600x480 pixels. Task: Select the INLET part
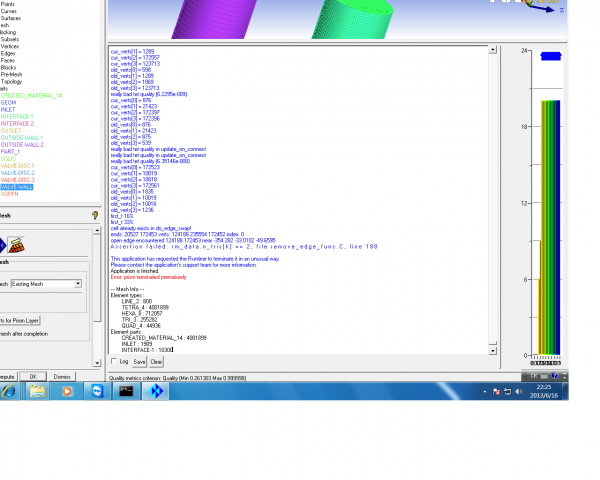pos(8,109)
